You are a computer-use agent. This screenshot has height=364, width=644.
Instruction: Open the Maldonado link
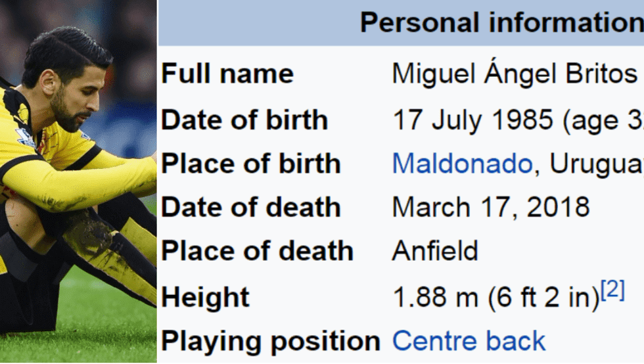coord(461,164)
